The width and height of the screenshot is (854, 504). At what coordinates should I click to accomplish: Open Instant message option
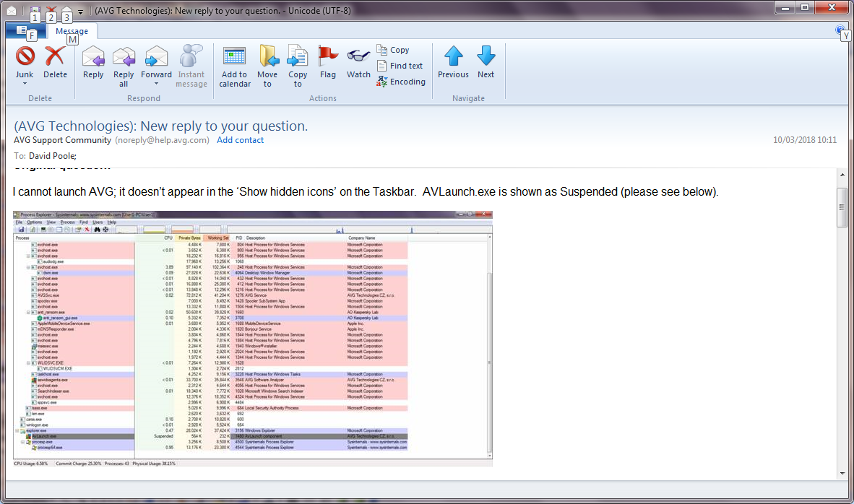coord(191,67)
